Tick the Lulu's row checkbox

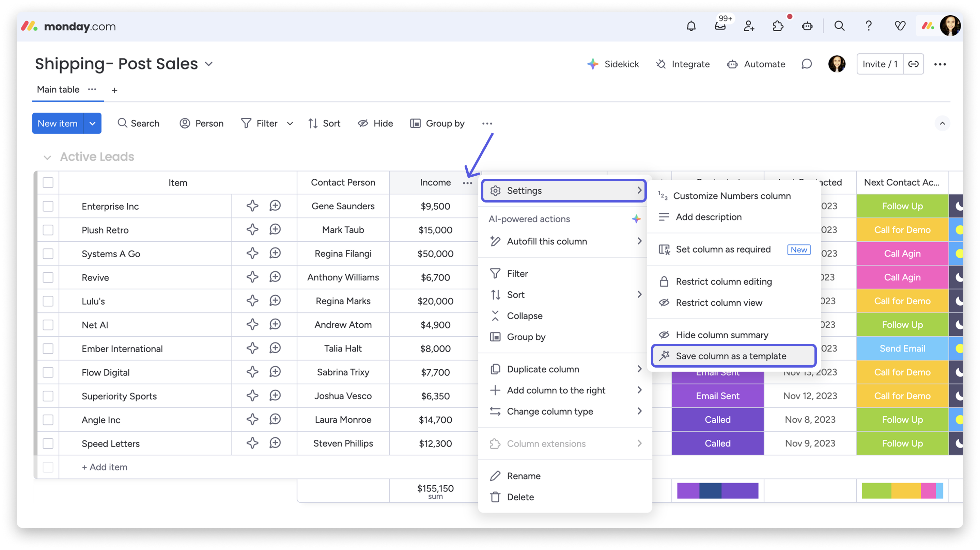tap(48, 301)
